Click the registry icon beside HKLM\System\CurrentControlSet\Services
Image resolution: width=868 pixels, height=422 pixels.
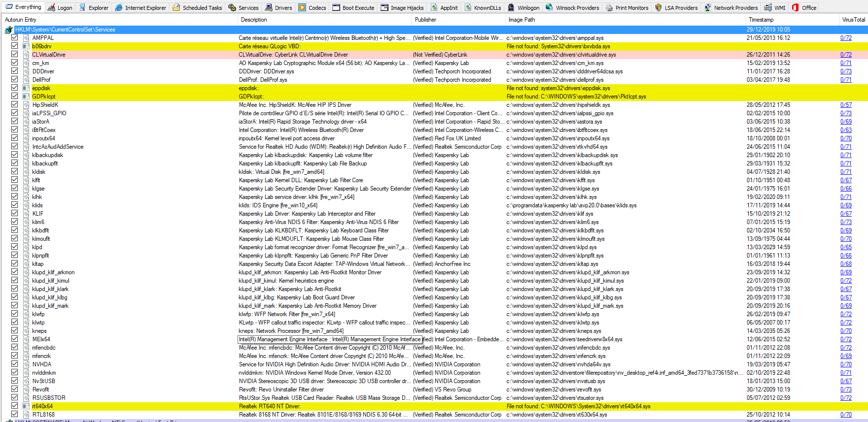[8, 30]
